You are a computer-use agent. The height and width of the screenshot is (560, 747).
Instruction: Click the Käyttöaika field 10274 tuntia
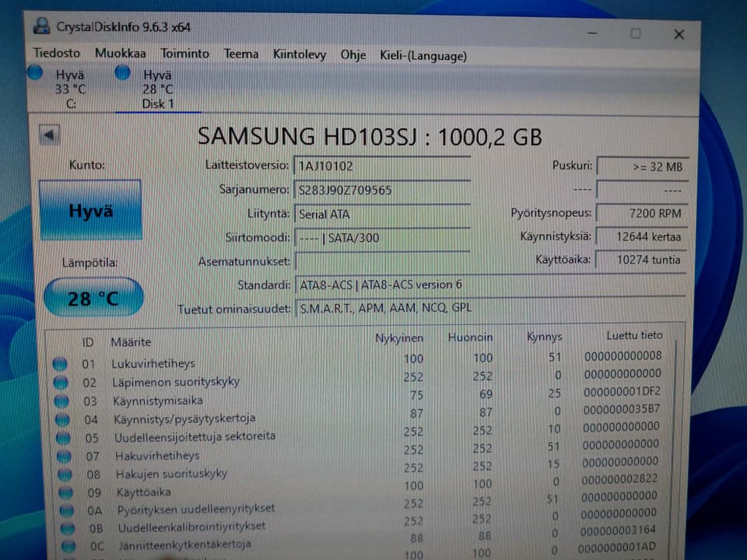tap(640, 260)
